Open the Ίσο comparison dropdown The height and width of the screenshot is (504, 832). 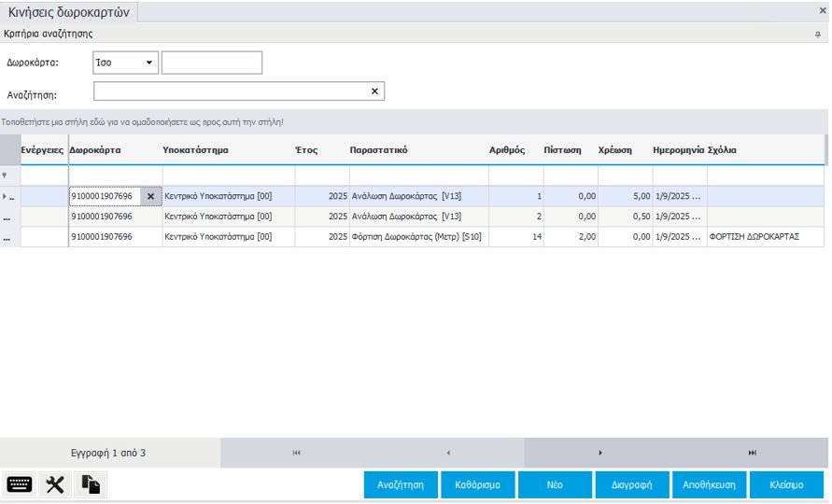(x=148, y=63)
